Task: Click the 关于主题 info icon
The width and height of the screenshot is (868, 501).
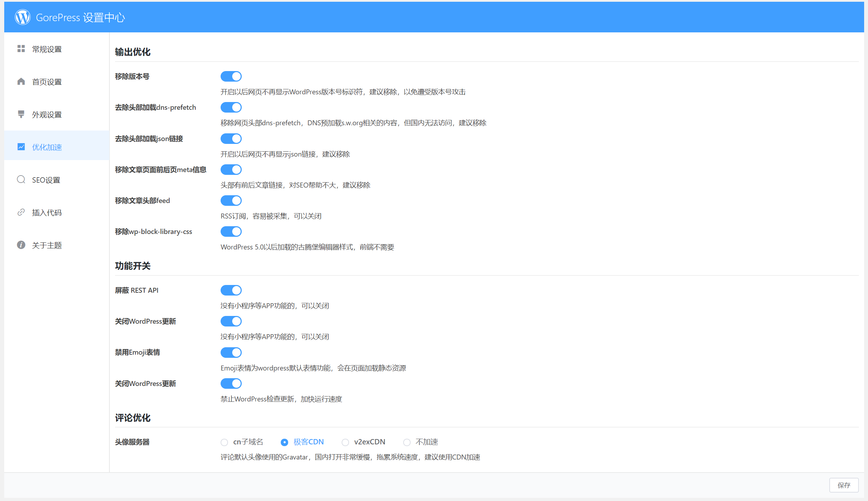Action: tap(21, 245)
